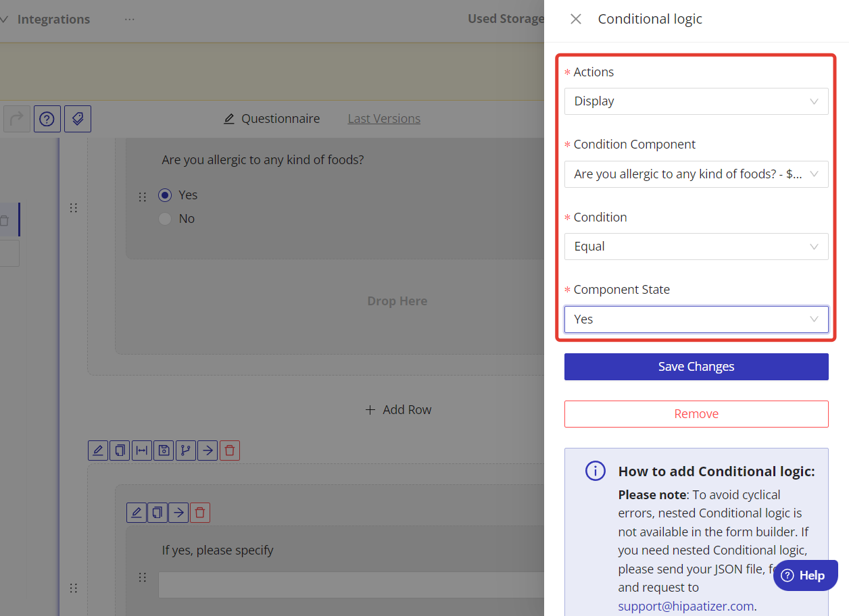
Task: Select the 'No' radio option
Action: [165, 219]
